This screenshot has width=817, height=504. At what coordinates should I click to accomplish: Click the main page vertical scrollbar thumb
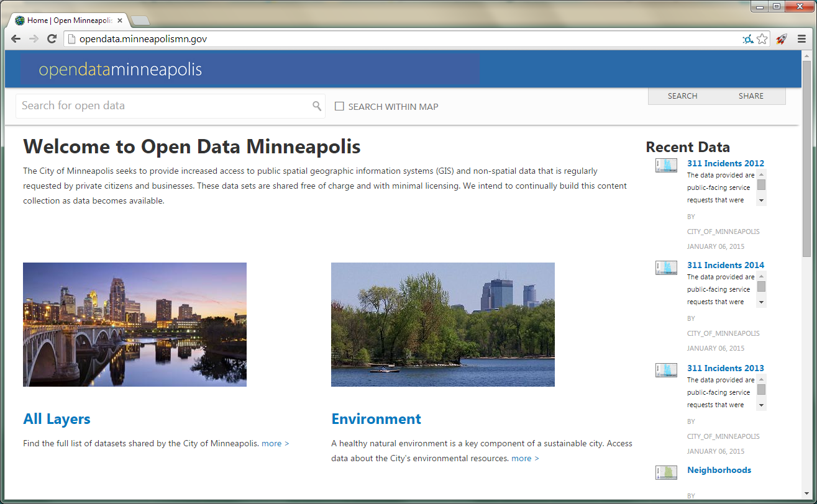[x=806, y=159]
